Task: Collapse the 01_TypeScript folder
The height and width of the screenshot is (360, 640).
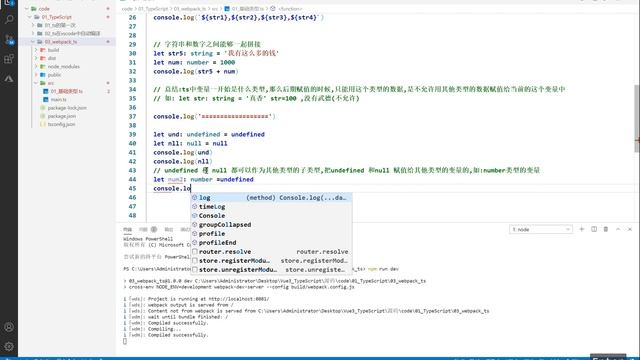Action: (x=30, y=17)
